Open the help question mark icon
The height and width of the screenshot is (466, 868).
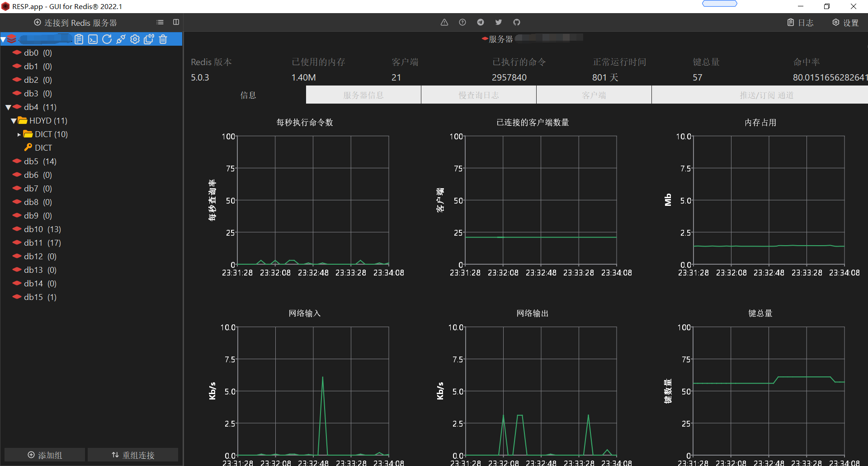click(x=462, y=22)
